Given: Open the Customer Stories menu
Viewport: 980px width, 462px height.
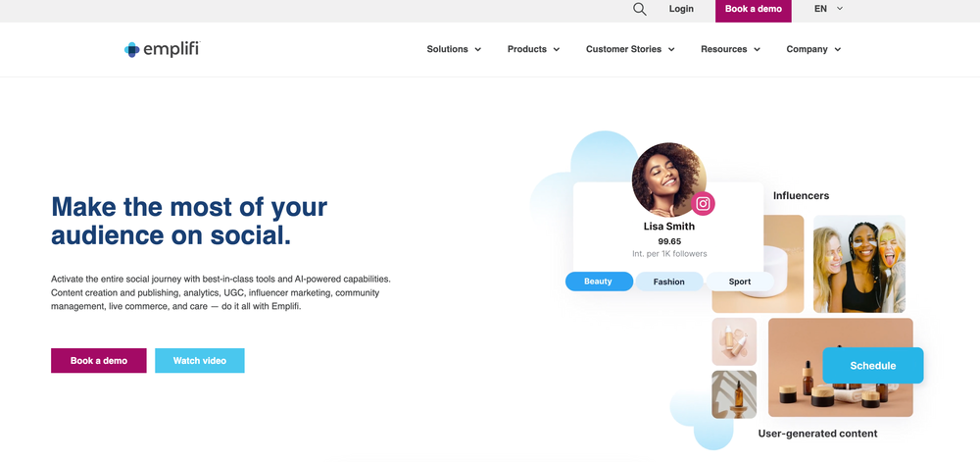Looking at the screenshot, I should (x=630, y=49).
